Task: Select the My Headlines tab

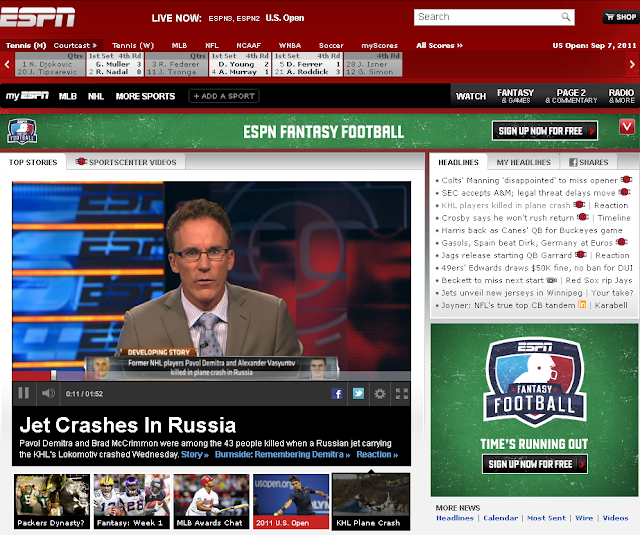Action: pos(523,162)
